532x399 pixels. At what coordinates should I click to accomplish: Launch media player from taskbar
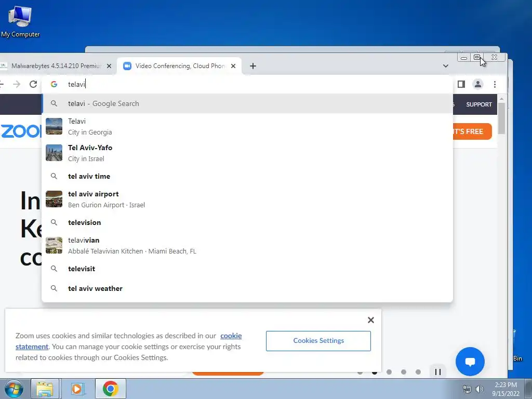click(x=77, y=389)
